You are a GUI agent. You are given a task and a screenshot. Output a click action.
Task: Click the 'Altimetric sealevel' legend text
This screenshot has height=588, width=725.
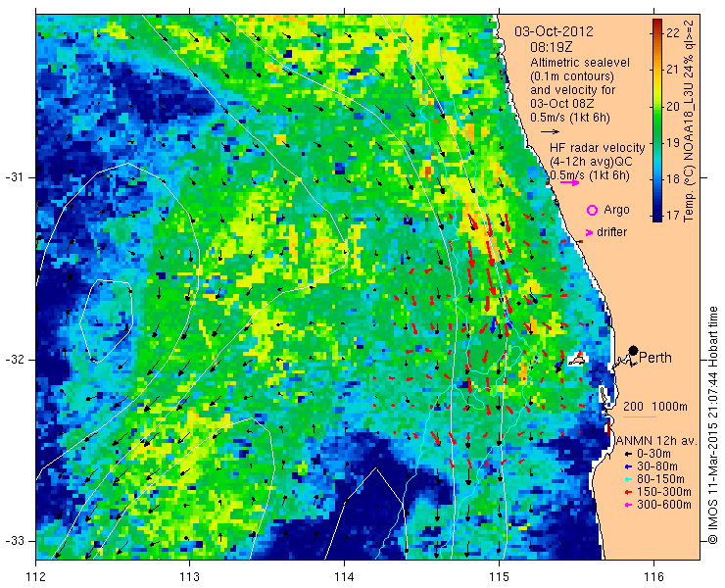tap(580, 62)
